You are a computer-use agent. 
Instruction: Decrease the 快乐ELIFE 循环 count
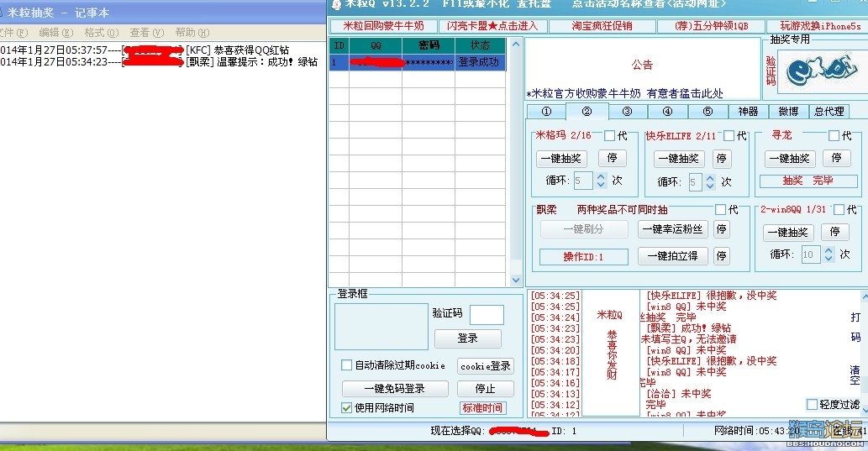[710, 186]
